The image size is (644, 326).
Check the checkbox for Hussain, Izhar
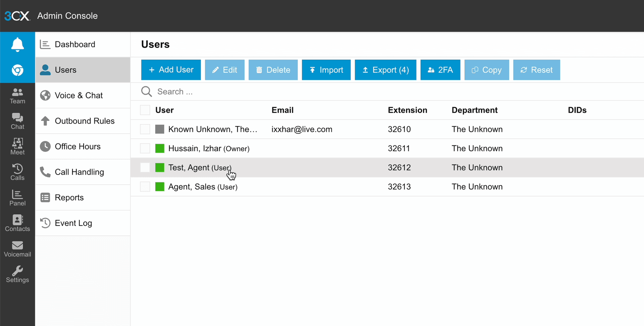pyautogui.click(x=145, y=148)
